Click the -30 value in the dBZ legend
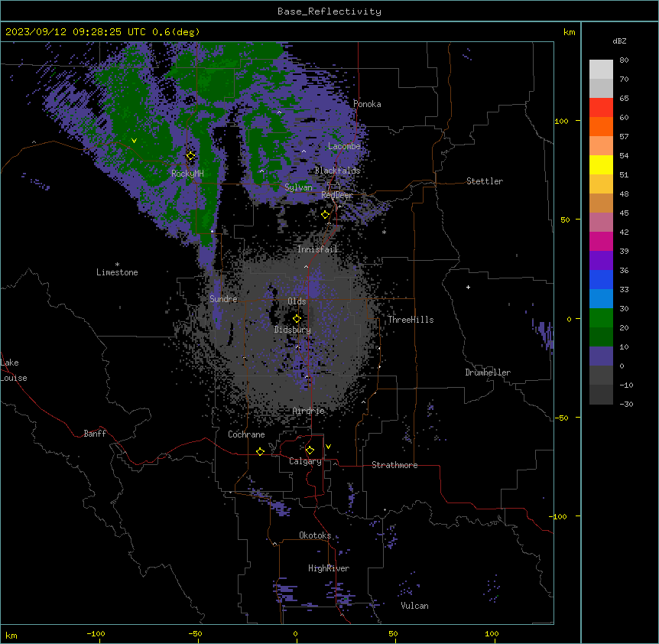 tap(626, 405)
